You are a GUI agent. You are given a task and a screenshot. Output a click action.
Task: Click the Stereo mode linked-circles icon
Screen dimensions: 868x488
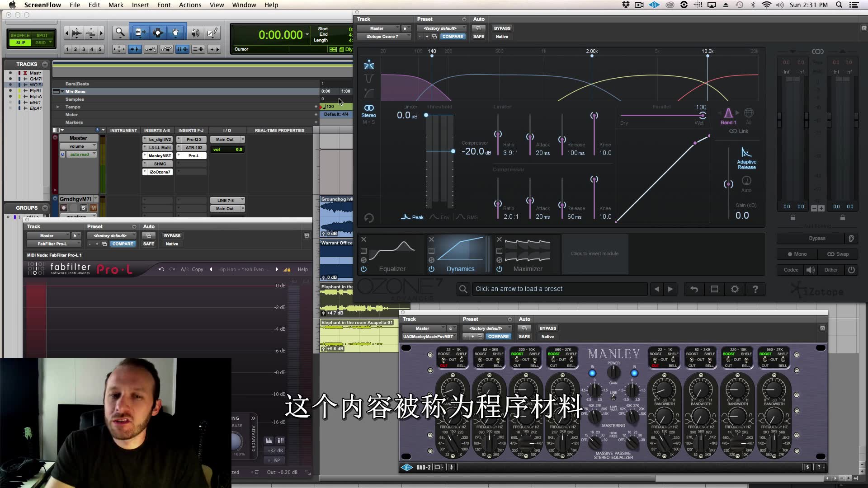pyautogui.click(x=369, y=108)
